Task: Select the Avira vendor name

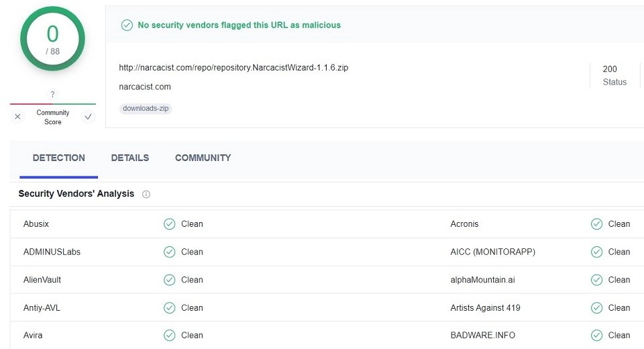Action: coord(33,336)
